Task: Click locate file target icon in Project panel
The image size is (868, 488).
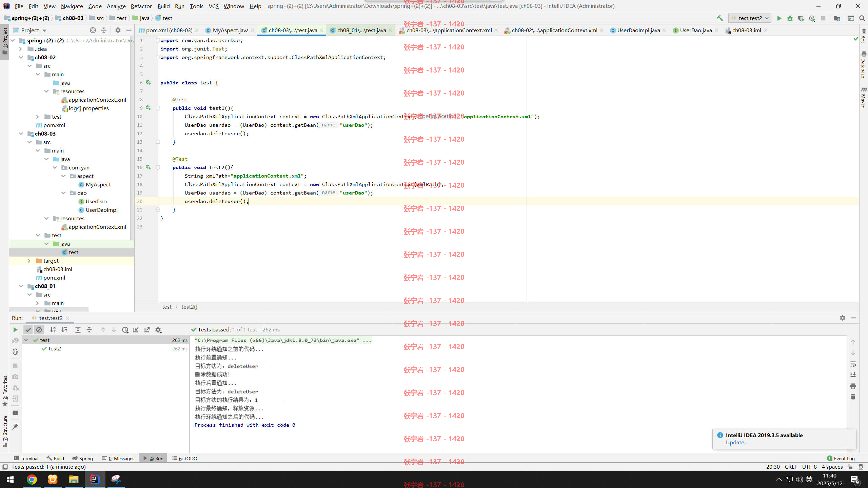Action: [93, 30]
